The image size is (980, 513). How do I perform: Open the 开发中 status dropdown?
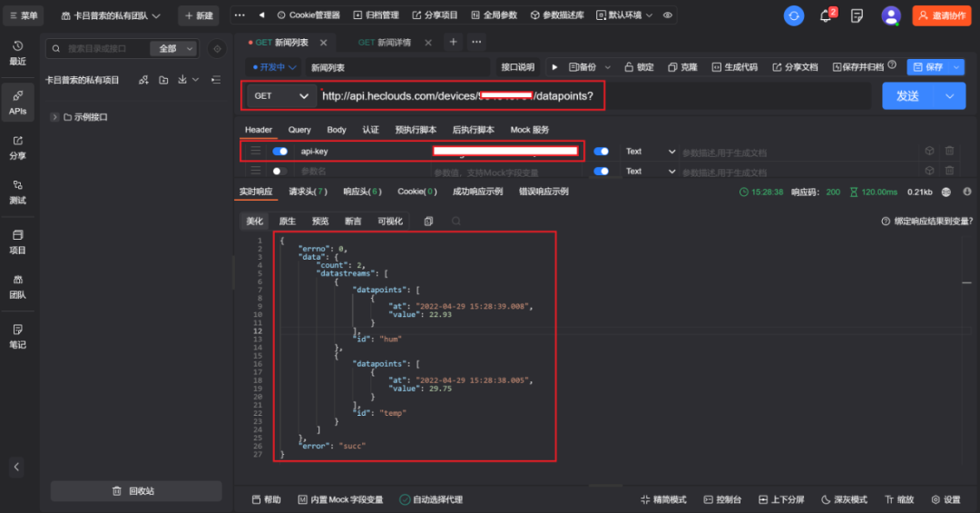(x=274, y=67)
